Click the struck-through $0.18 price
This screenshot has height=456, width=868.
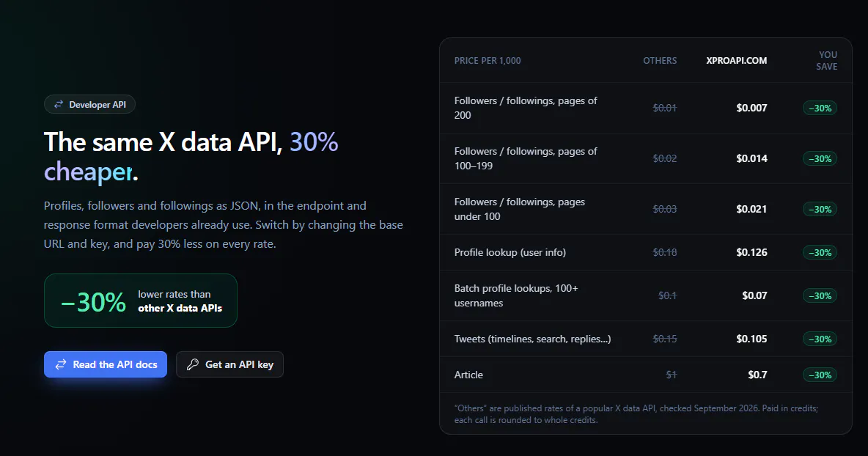[665, 252]
